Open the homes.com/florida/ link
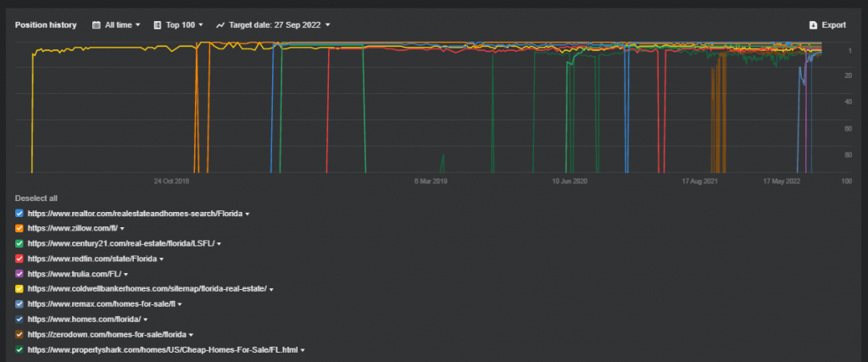Image resolution: width=868 pixels, height=362 pixels. point(84,320)
